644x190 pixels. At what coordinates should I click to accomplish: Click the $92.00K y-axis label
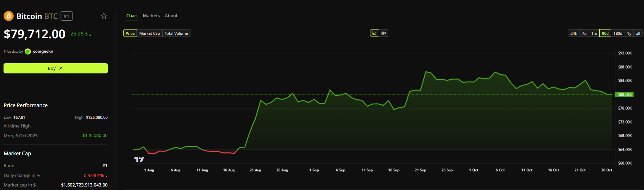click(x=625, y=53)
